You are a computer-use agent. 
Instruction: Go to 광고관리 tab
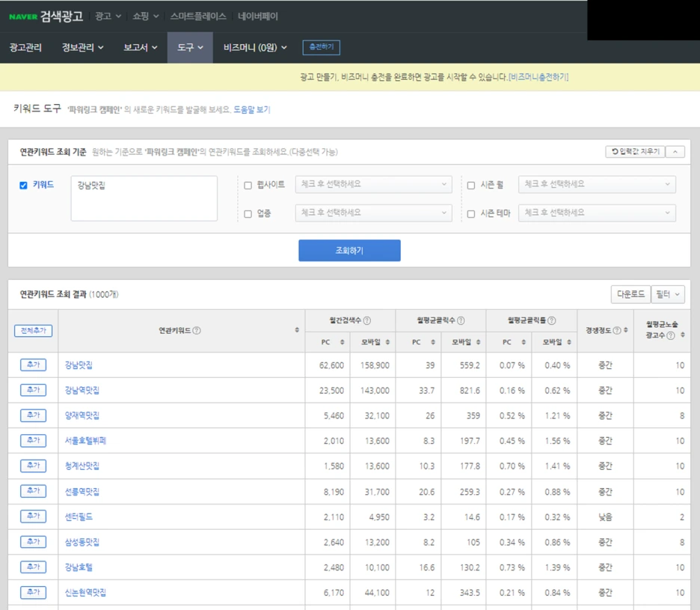click(25, 47)
